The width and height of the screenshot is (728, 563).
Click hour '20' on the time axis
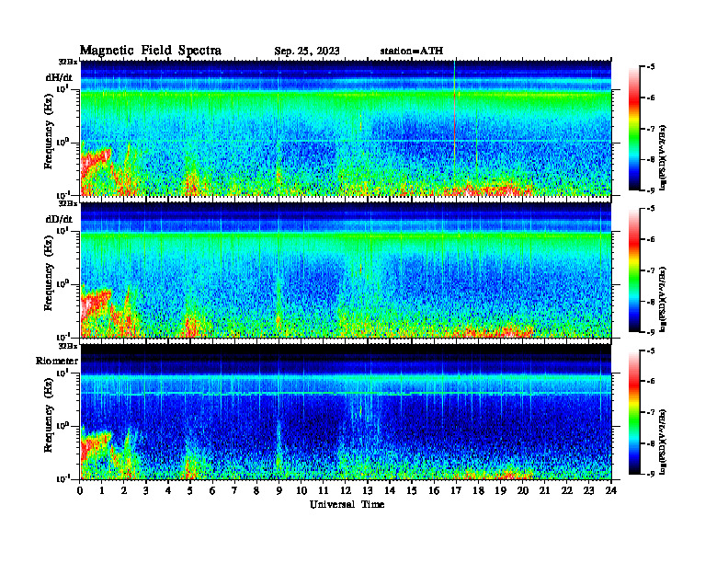click(x=522, y=490)
